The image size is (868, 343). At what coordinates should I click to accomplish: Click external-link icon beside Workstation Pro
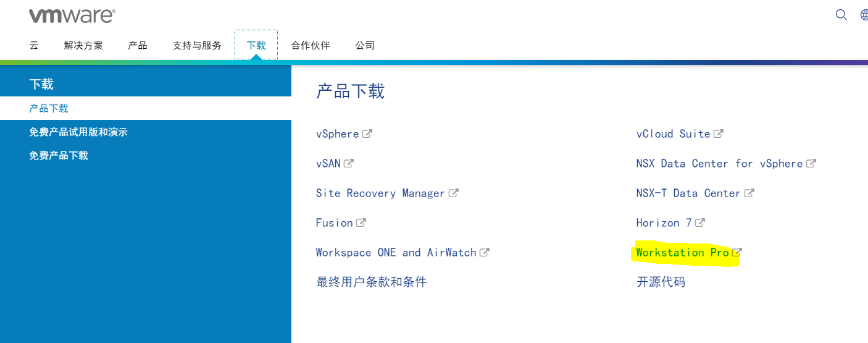(x=737, y=252)
